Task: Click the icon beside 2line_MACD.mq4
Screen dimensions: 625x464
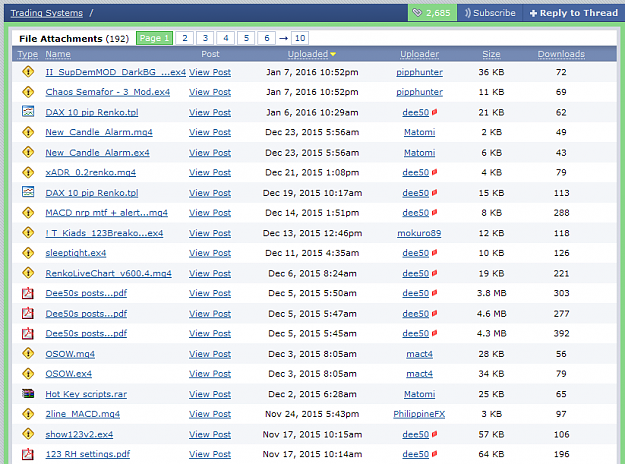Action: (x=28, y=414)
